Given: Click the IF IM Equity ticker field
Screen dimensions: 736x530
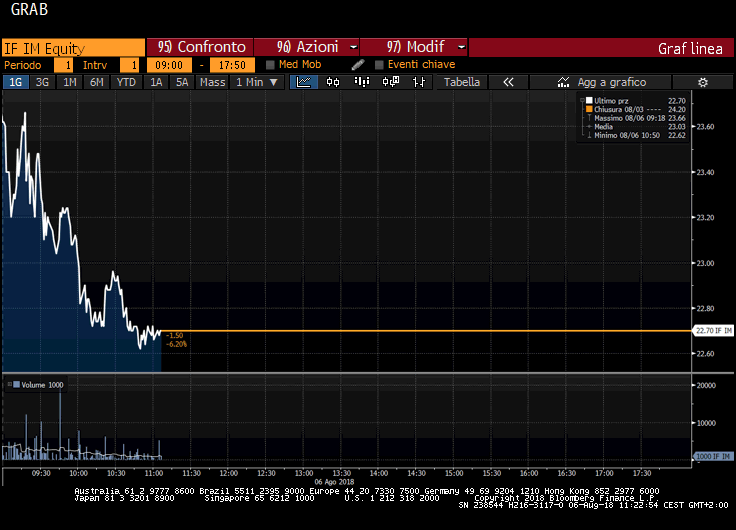Looking at the screenshot, I should [x=73, y=48].
